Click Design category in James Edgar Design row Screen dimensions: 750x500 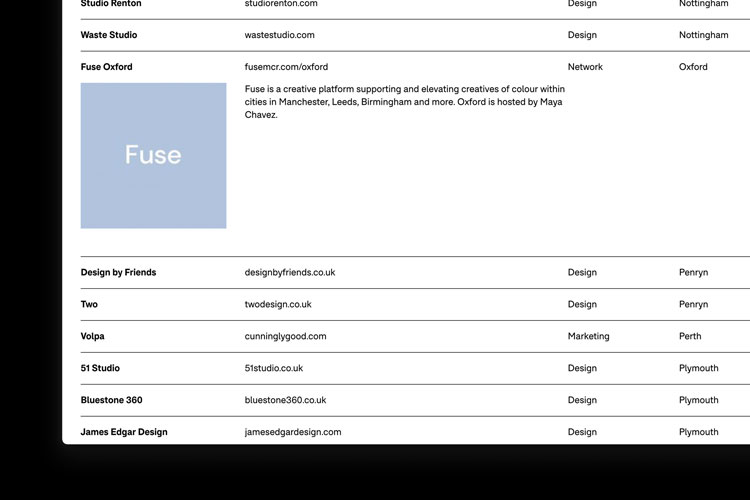tap(582, 432)
